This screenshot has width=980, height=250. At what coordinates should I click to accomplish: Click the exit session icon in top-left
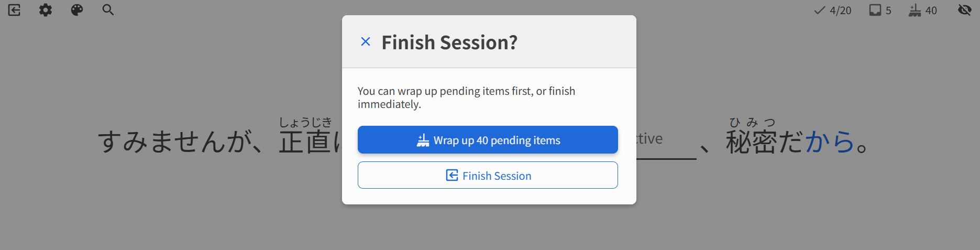pos(14,10)
